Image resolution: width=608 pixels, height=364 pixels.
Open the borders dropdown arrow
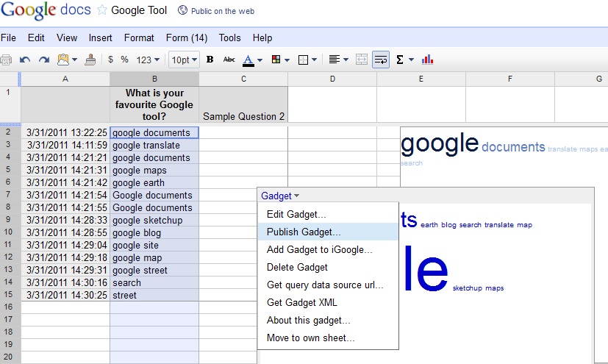pos(314,60)
